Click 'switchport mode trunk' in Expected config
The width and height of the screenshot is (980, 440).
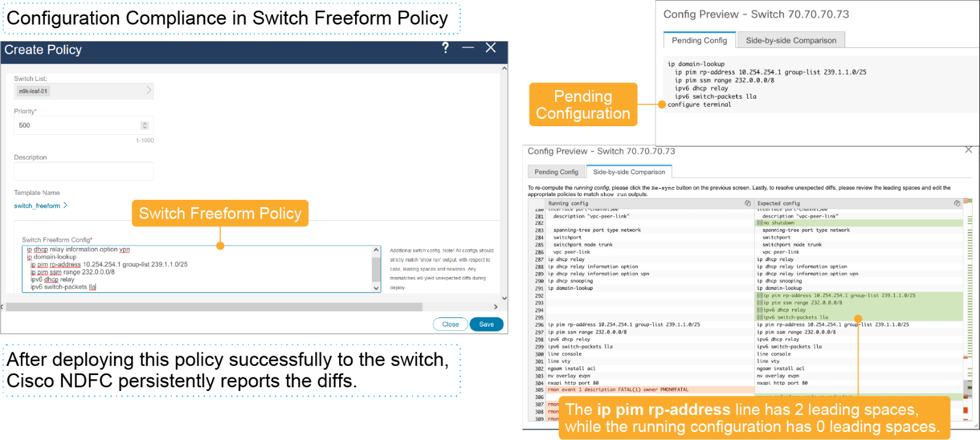tap(792, 245)
